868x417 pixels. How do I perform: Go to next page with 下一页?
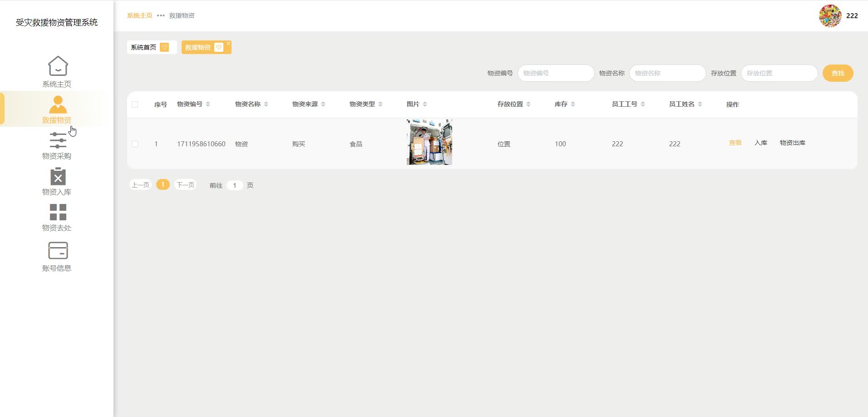coord(185,185)
